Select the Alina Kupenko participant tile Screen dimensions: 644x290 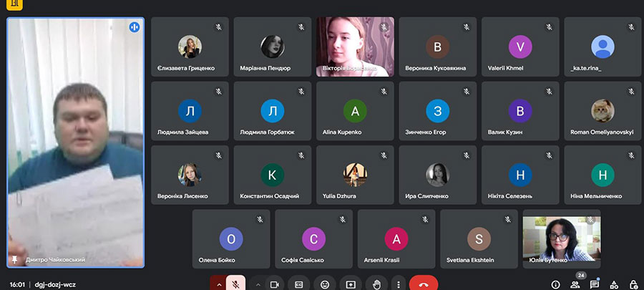(355, 111)
